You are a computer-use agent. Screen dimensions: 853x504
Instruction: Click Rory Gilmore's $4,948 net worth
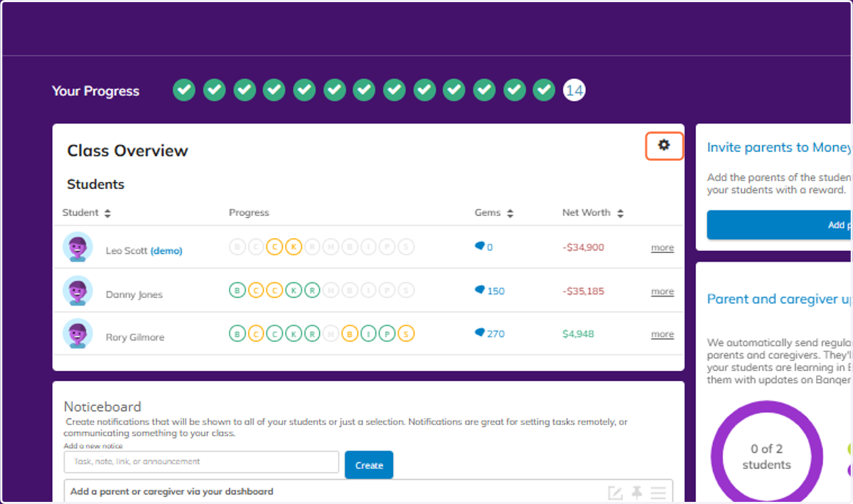click(x=578, y=333)
